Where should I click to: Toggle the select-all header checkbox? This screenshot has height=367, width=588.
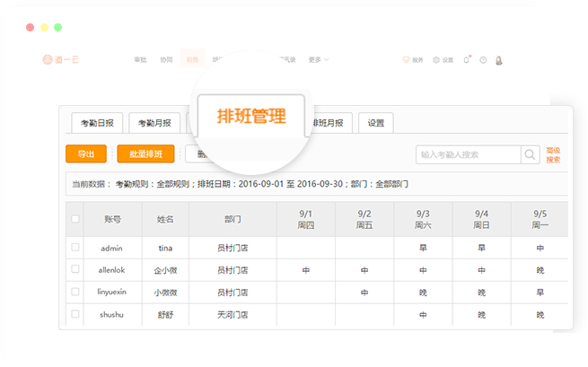tap(75, 219)
